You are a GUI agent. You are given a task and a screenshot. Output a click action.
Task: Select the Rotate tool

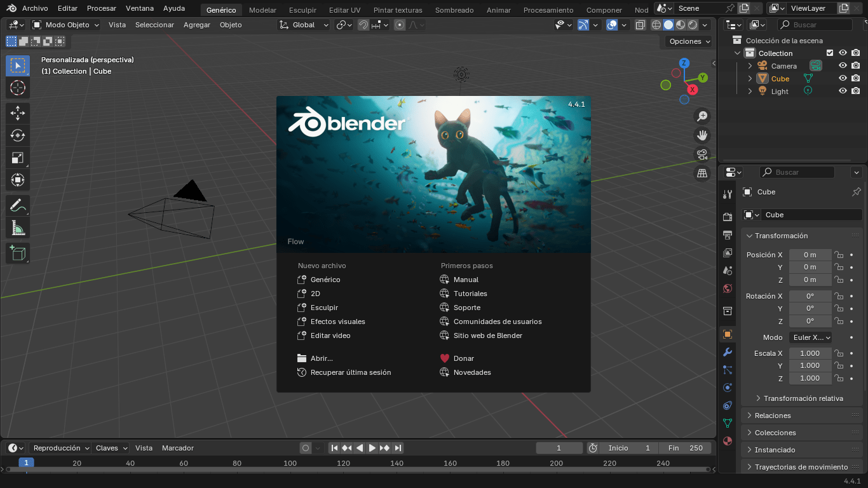[x=18, y=135]
